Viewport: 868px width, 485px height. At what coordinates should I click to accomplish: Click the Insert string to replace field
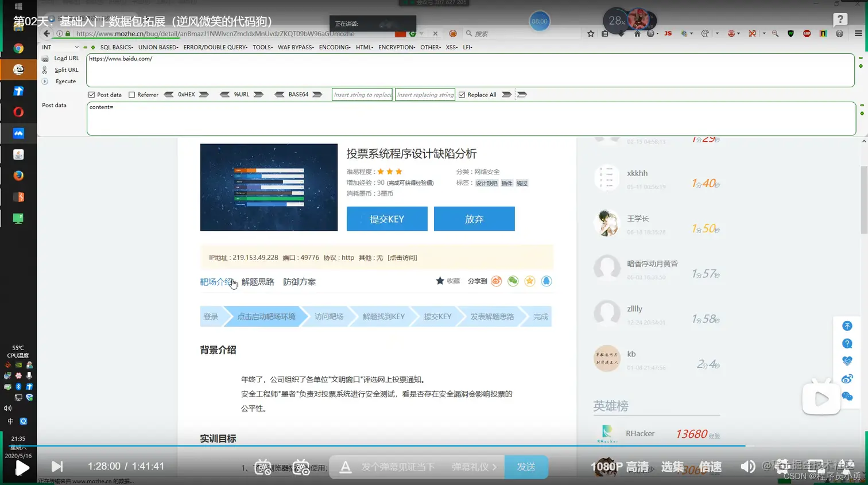coord(362,95)
